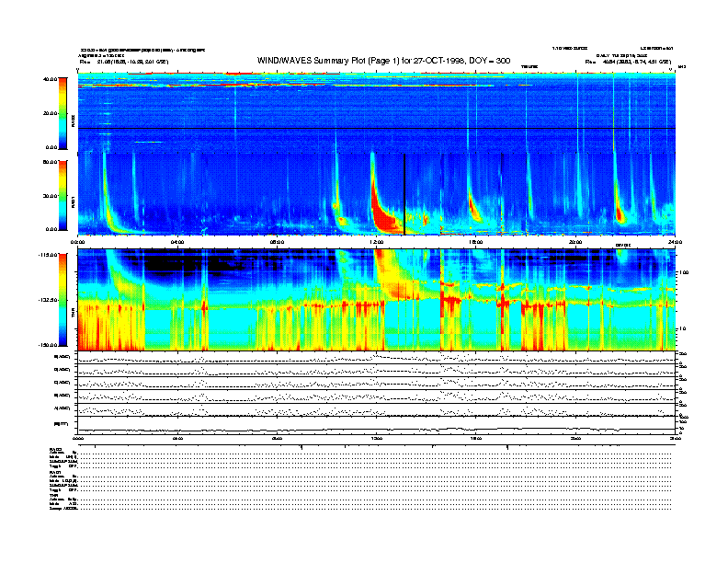This screenshot has height=563, width=728.
Task: Click the RAD2 vertical axis label
Action: [x=73, y=121]
